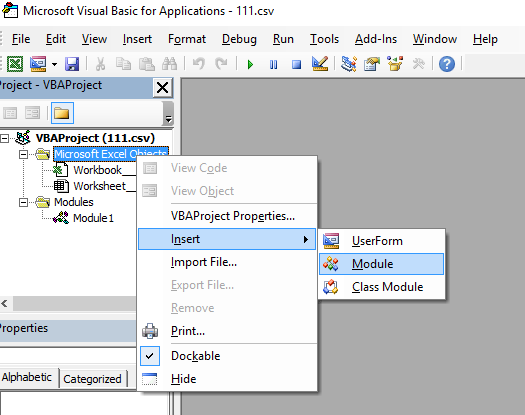525x415 pixels.
Task: Choose Print... in context menu
Action: coord(227,331)
